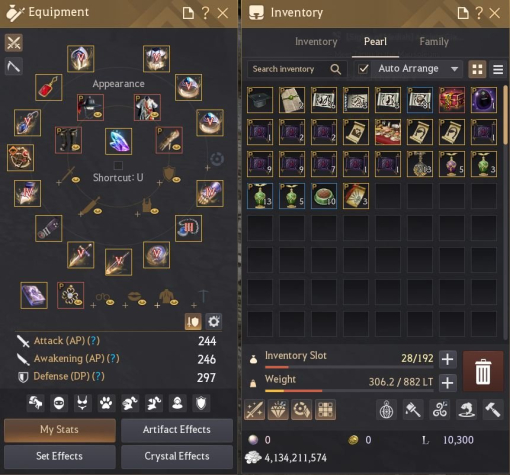Click the trash can delete item icon

pos(483,371)
